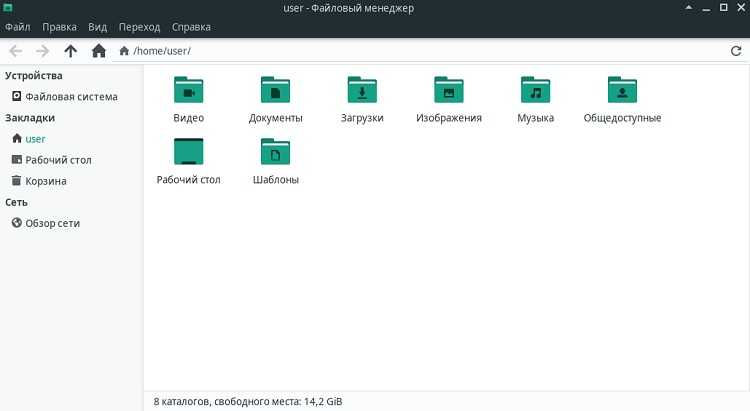Close the file manager window
Screen dimensions: 750x411
pyautogui.click(x=741, y=7)
